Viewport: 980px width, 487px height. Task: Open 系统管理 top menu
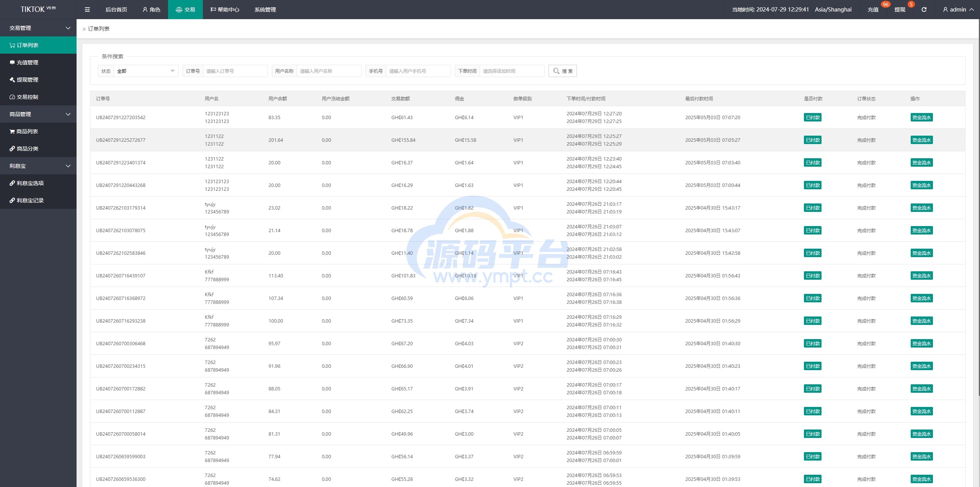pyautogui.click(x=265, y=10)
